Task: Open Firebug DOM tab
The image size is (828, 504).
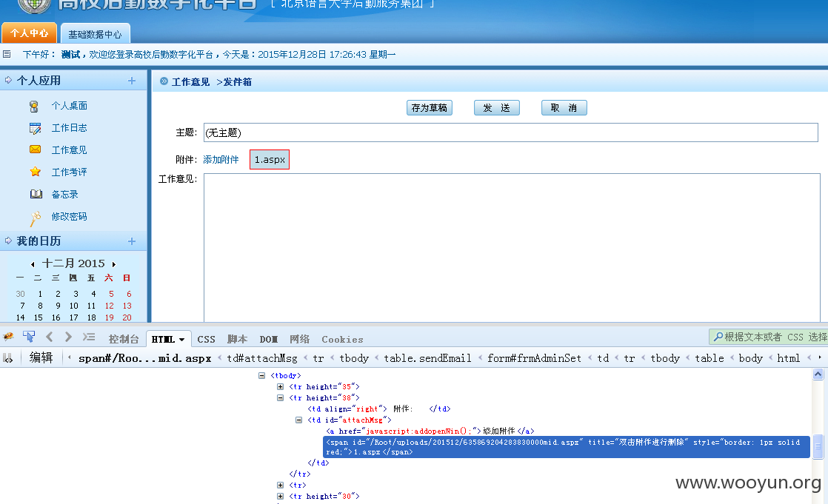Action: click(268, 340)
